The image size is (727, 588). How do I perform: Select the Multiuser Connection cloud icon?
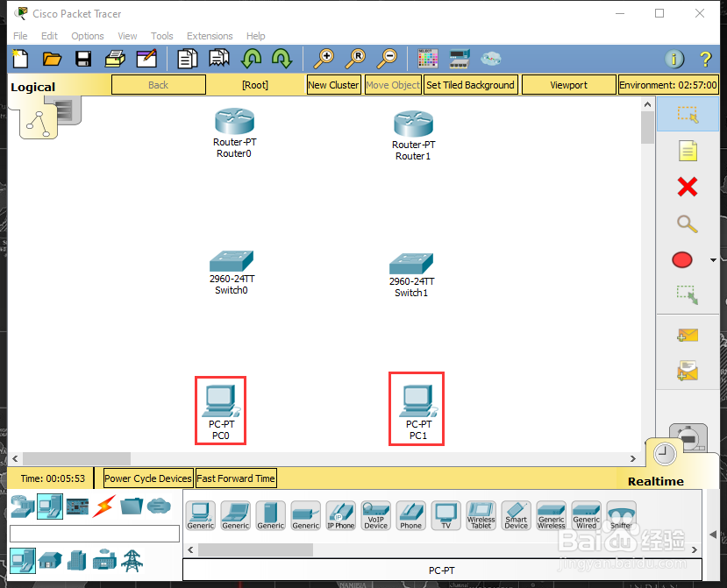[159, 507]
